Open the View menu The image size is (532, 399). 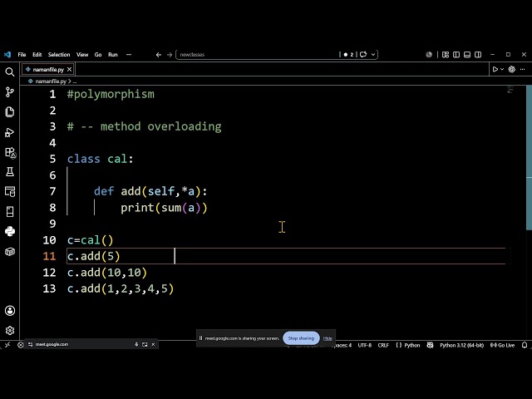click(x=82, y=54)
